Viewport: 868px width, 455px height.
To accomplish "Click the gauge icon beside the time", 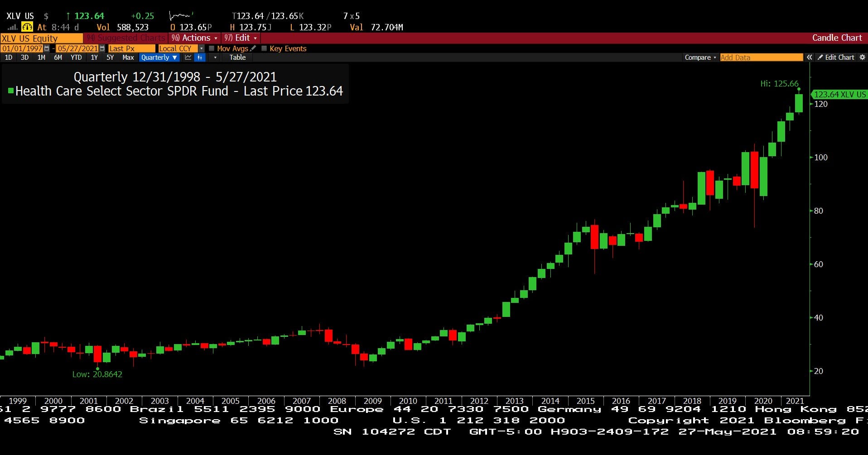I will point(27,27).
